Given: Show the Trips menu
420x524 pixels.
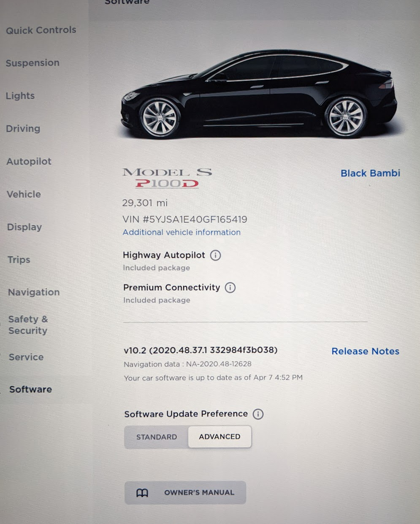Looking at the screenshot, I should point(19,260).
